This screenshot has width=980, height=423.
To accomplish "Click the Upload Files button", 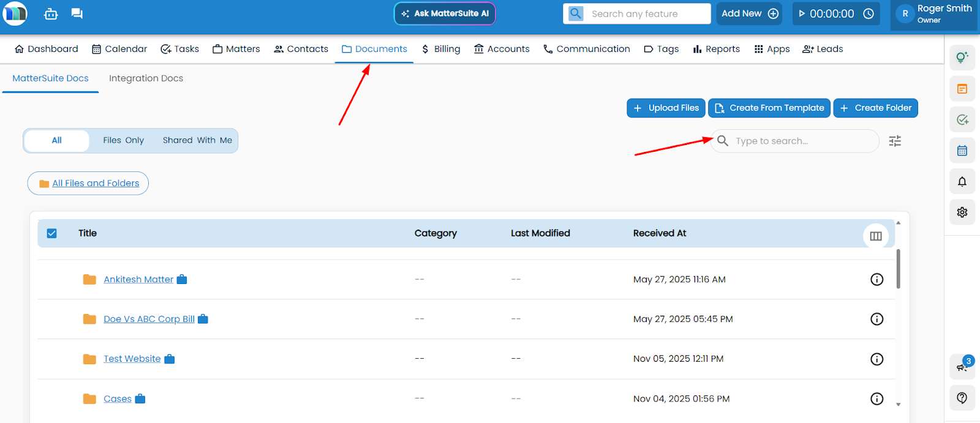I will [666, 108].
